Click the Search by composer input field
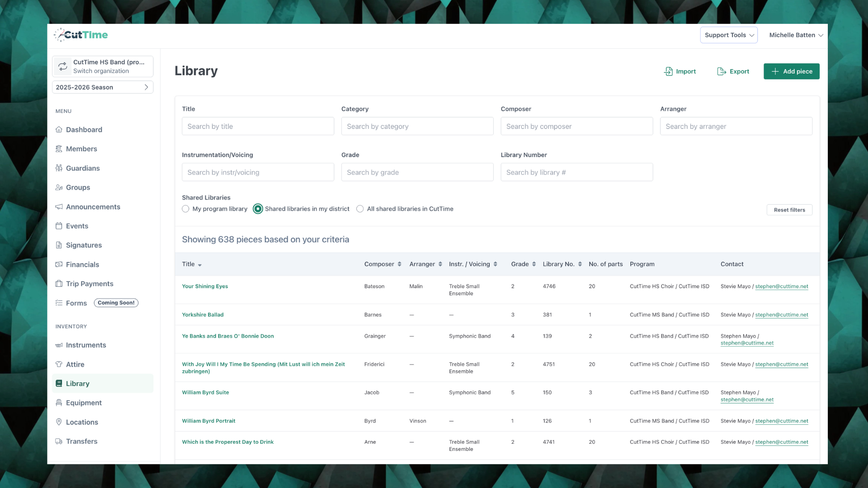The width and height of the screenshot is (868, 488). pyautogui.click(x=576, y=126)
